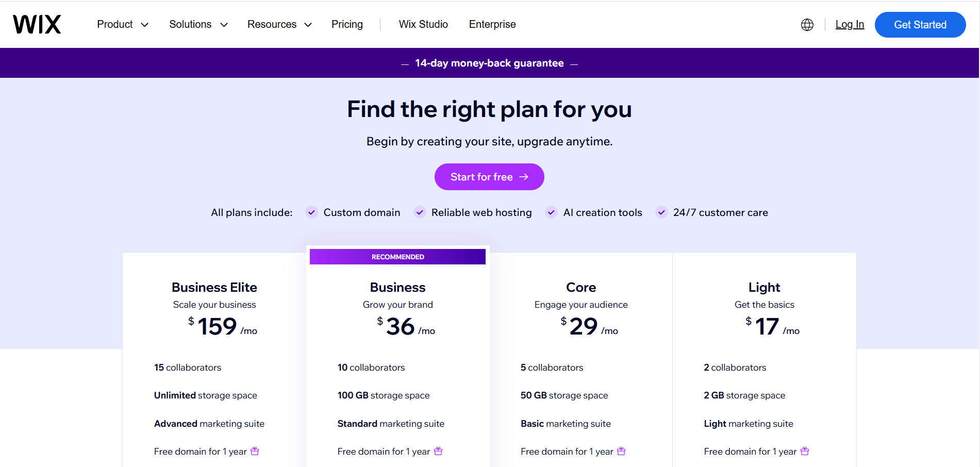Viewport: 980px width, 467px height.
Task: Expand the Solutions dropdown
Action: (x=198, y=24)
